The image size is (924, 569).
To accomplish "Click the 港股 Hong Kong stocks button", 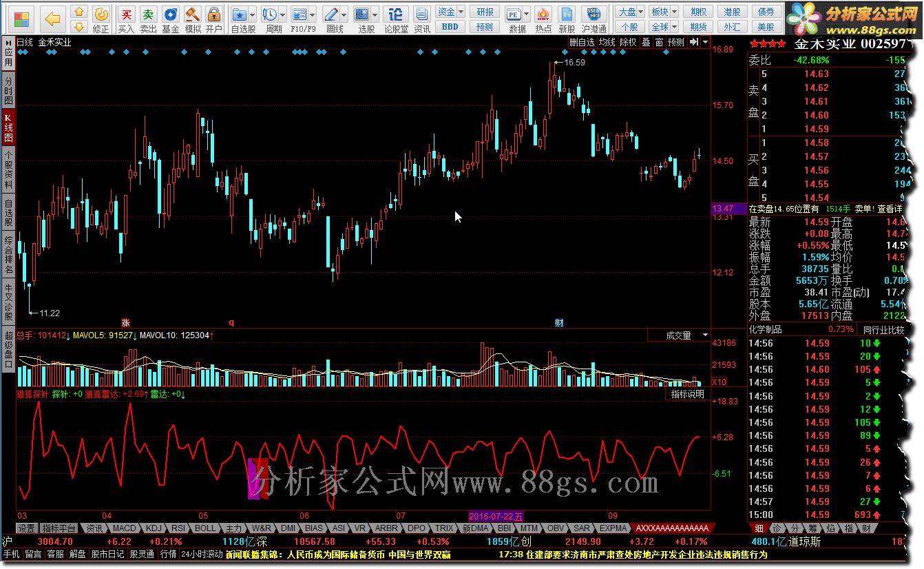I will 732,12.
